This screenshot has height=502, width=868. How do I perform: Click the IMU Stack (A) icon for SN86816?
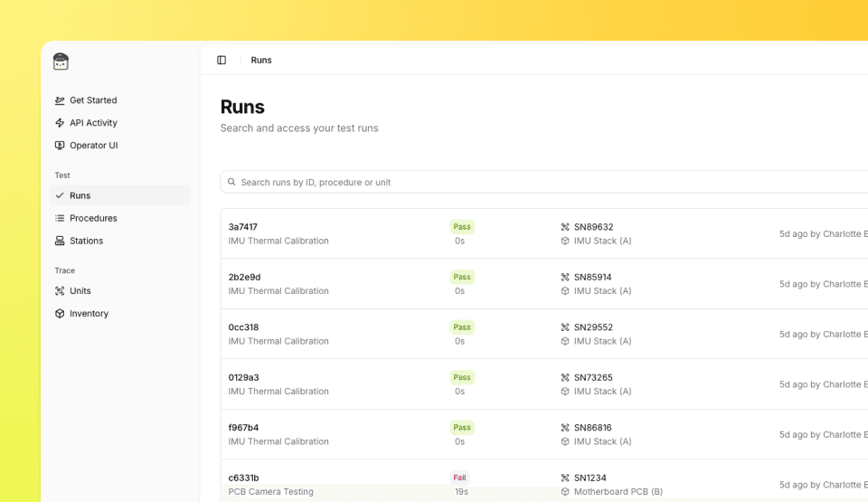pyautogui.click(x=565, y=441)
